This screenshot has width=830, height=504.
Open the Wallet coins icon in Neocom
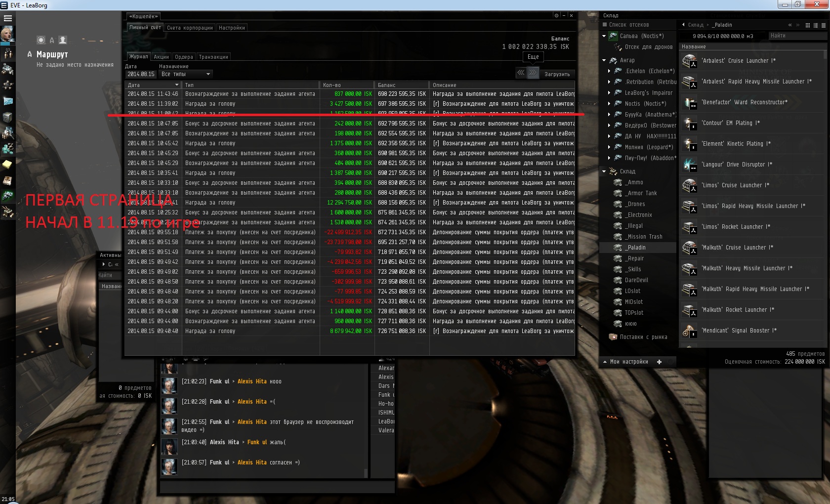point(7,148)
